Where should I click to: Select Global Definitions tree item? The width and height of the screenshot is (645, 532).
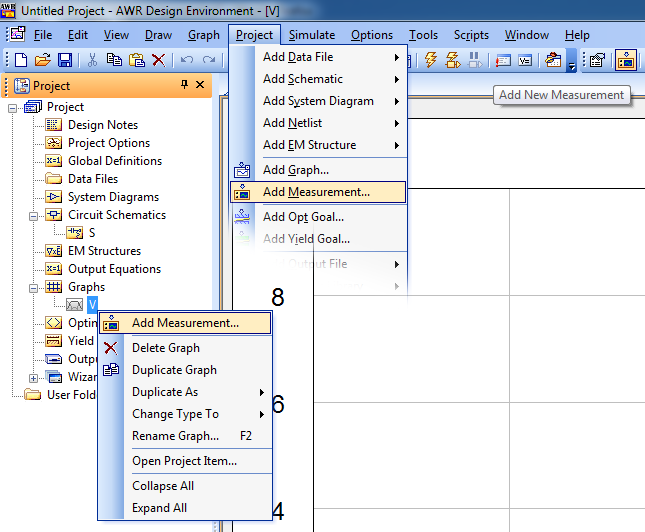[x=115, y=161]
